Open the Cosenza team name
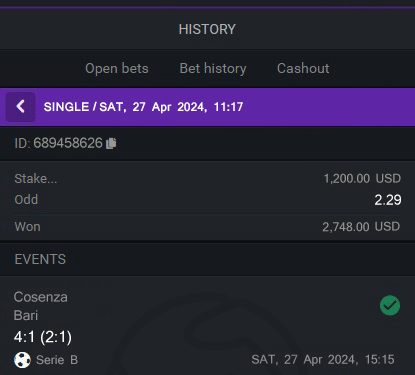415x375 pixels. (41, 297)
